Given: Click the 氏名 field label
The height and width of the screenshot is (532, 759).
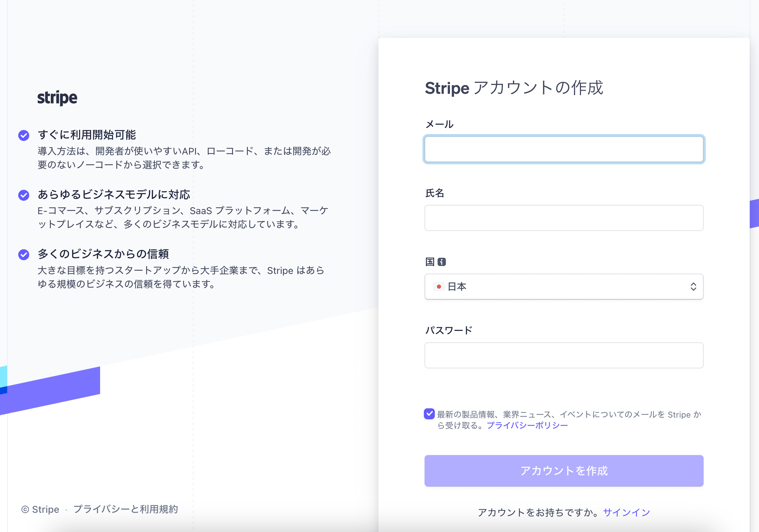Looking at the screenshot, I should (x=435, y=193).
